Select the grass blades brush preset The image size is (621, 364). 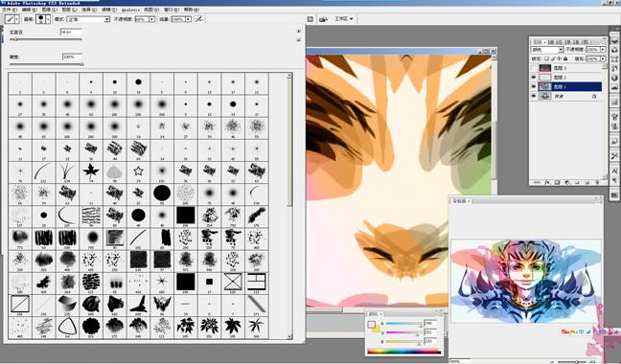click(67, 171)
